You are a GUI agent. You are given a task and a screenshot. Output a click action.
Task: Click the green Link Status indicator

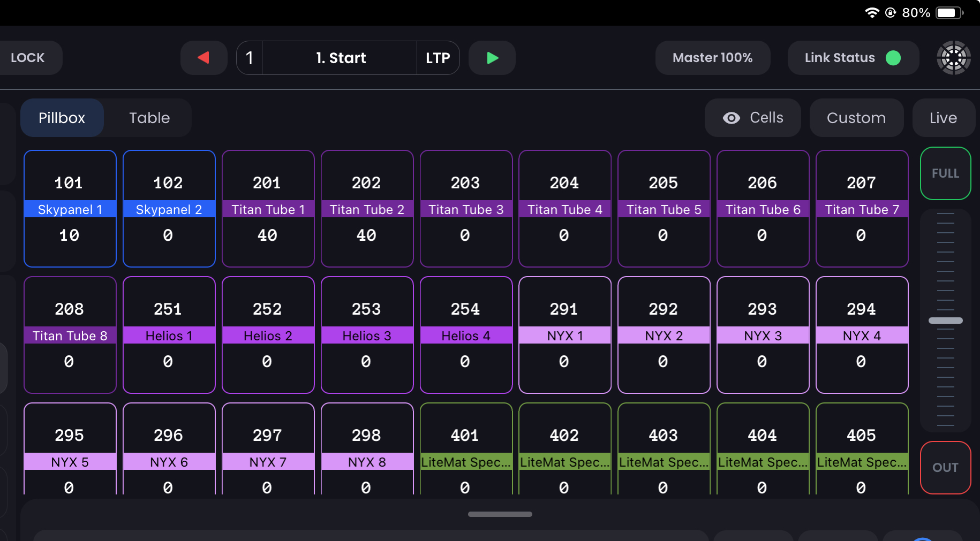[x=893, y=58]
